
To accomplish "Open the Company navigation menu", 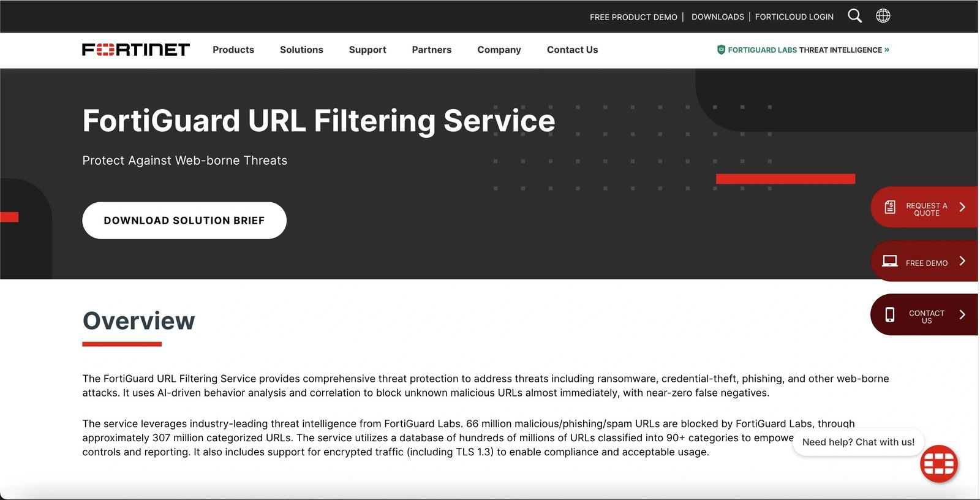I will 499,50.
